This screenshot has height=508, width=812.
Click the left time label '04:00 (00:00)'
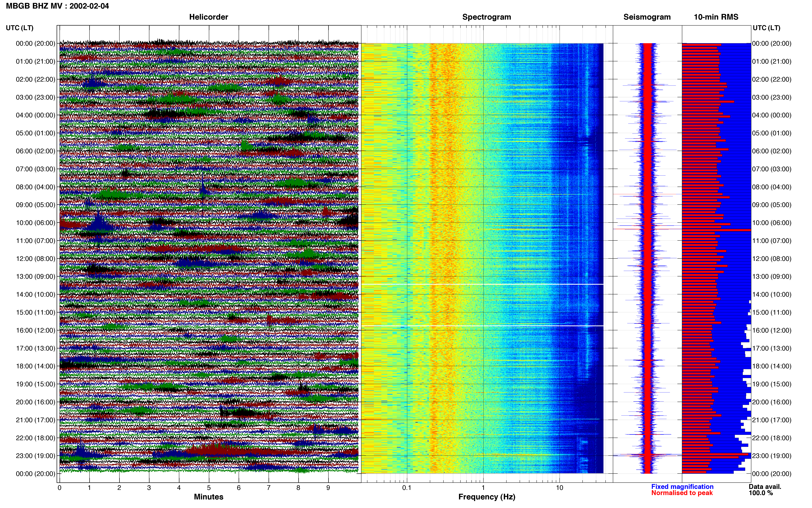coord(36,115)
